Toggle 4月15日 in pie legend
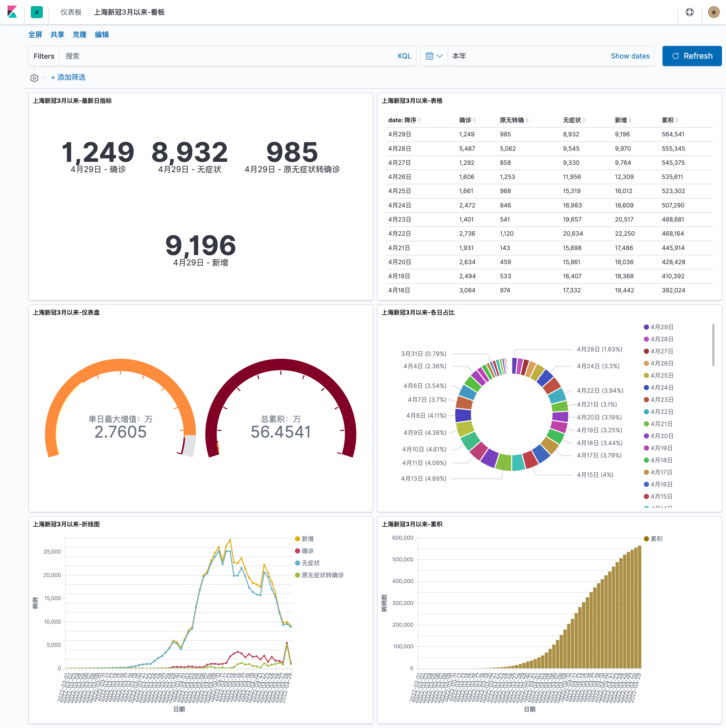 pyautogui.click(x=658, y=496)
